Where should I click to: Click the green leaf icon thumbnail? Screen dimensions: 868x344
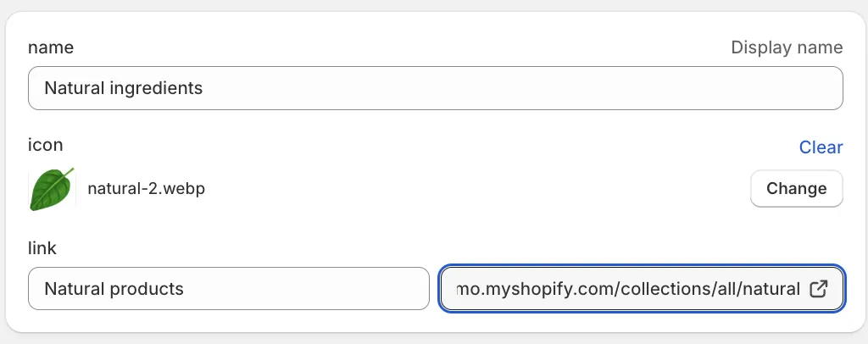[x=51, y=189]
